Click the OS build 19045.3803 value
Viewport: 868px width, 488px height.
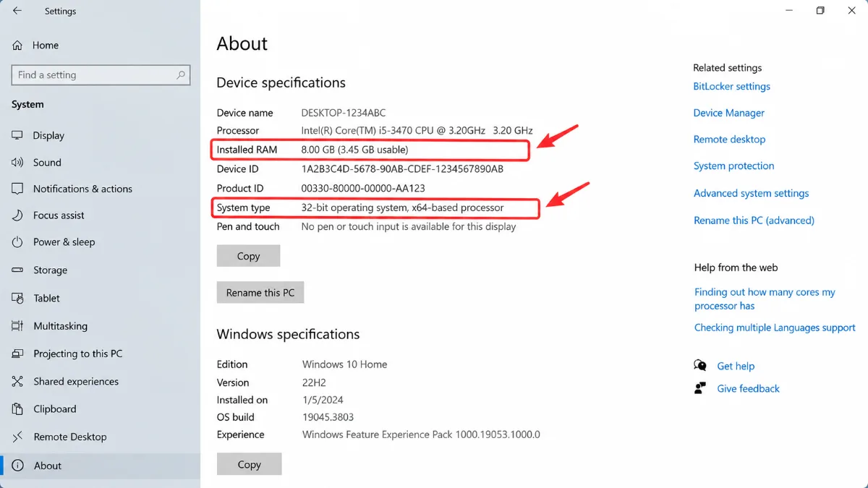coord(328,417)
